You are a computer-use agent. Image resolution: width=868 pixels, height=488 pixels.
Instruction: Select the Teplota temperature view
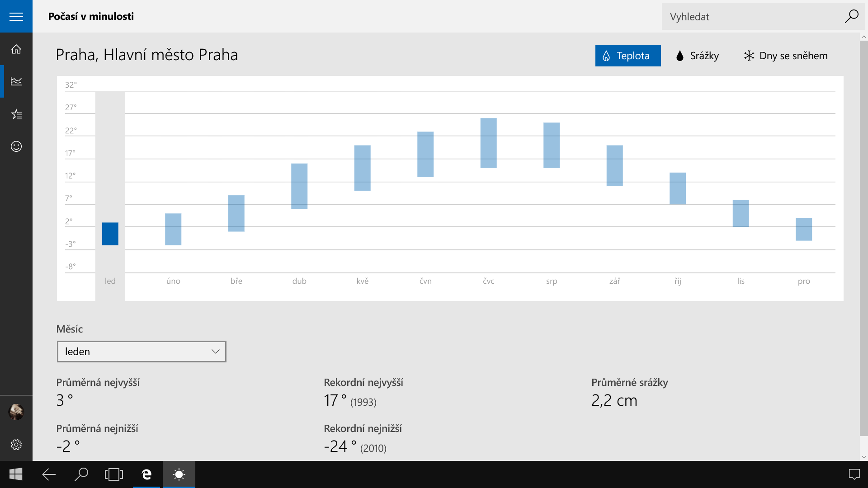pos(627,56)
